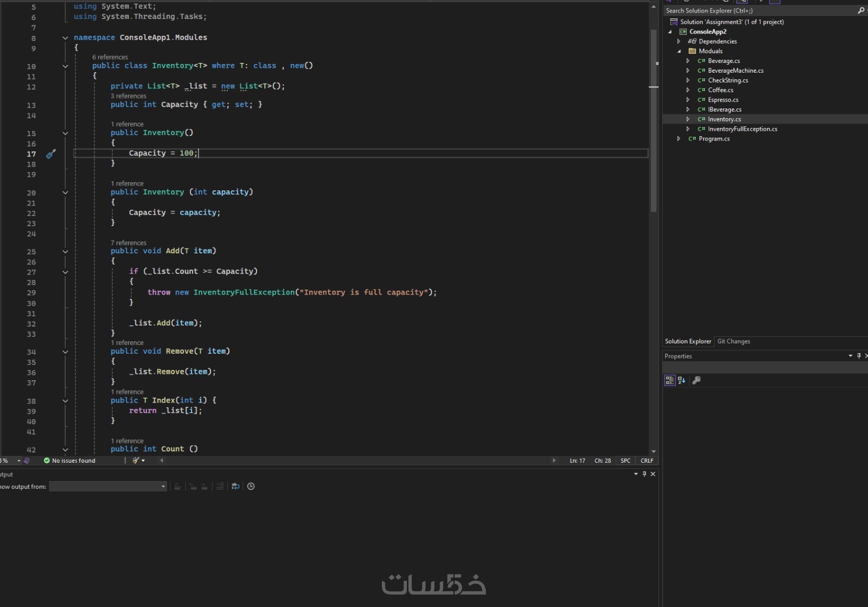
Task: Click the clear all output icon
Action: (220, 487)
